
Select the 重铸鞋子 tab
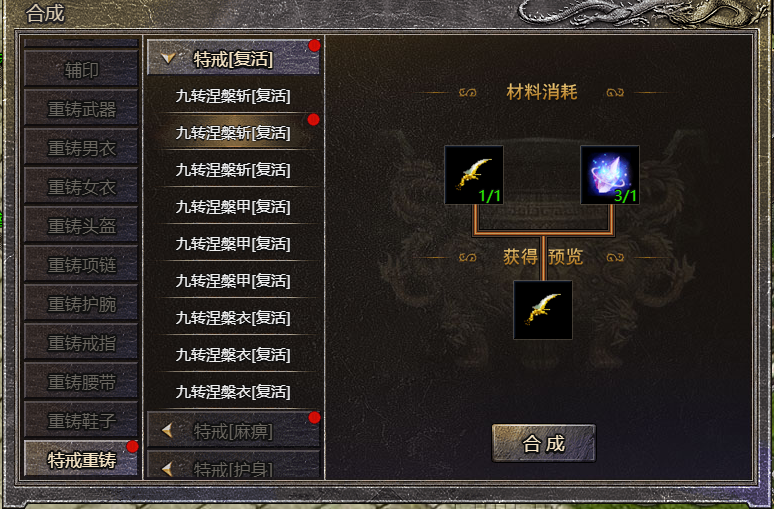pos(81,421)
